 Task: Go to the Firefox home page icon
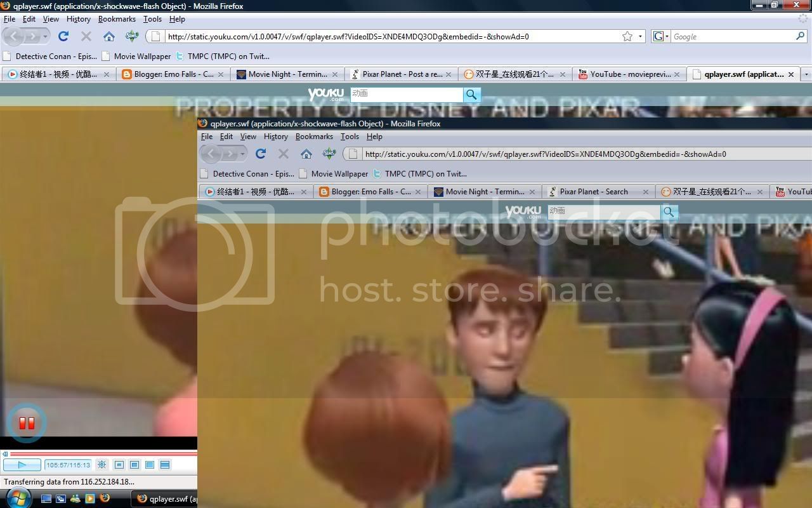click(109, 36)
